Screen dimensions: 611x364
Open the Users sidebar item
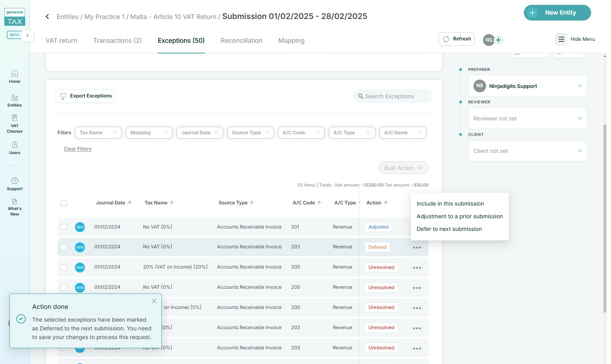pyautogui.click(x=15, y=148)
